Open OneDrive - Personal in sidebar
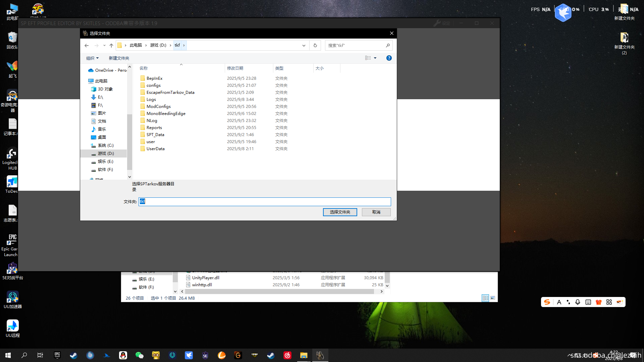Image resolution: width=644 pixels, height=362 pixels. point(107,70)
